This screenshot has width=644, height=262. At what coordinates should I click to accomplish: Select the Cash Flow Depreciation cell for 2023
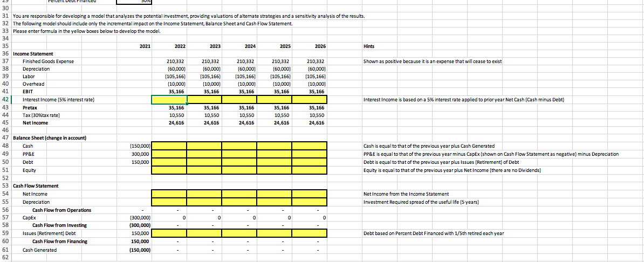tap(204, 202)
